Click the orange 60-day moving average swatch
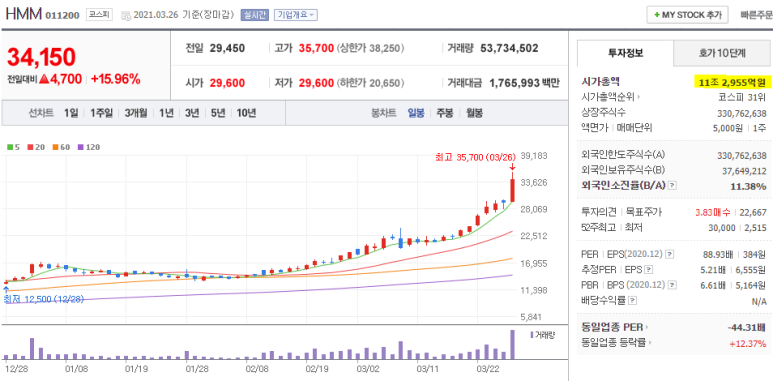The height and width of the screenshot is (381, 773). pyautogui.click(x=55, y=147)
